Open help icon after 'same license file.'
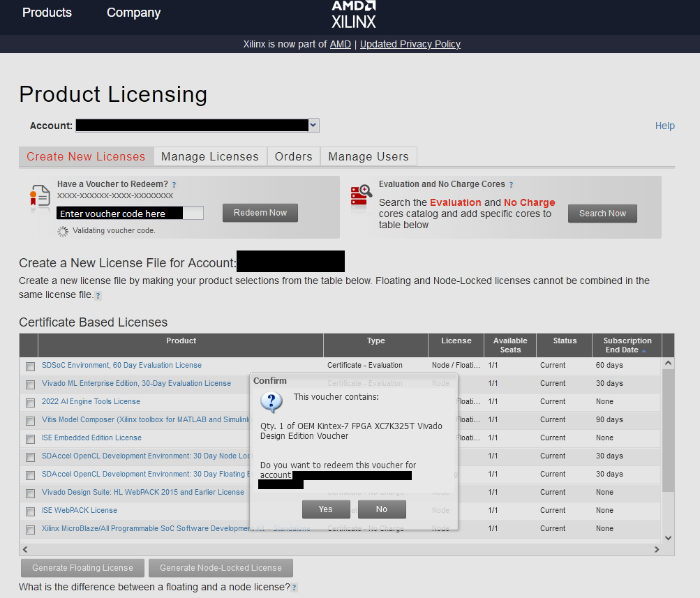Screen dimensions: 700x598 point(98,295)
